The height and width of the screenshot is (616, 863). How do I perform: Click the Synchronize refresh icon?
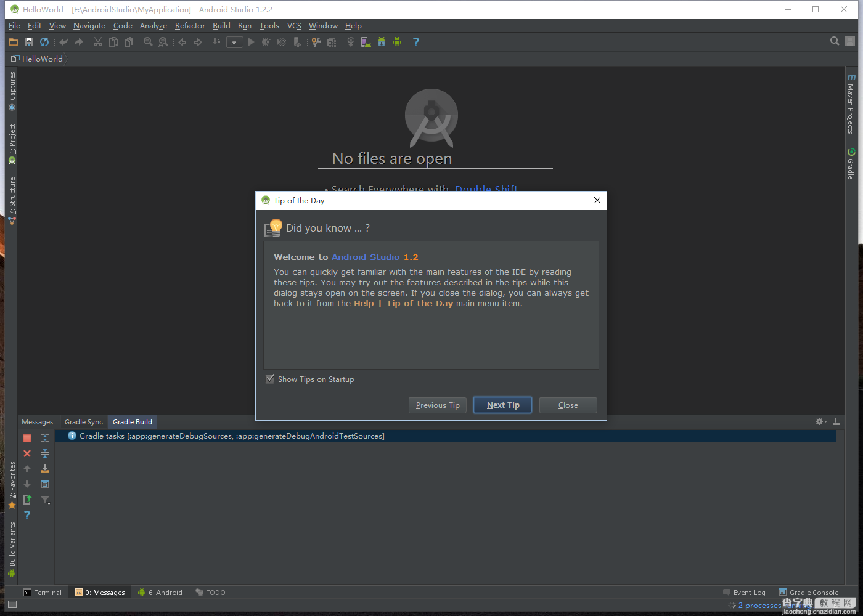tap(44, 42)
